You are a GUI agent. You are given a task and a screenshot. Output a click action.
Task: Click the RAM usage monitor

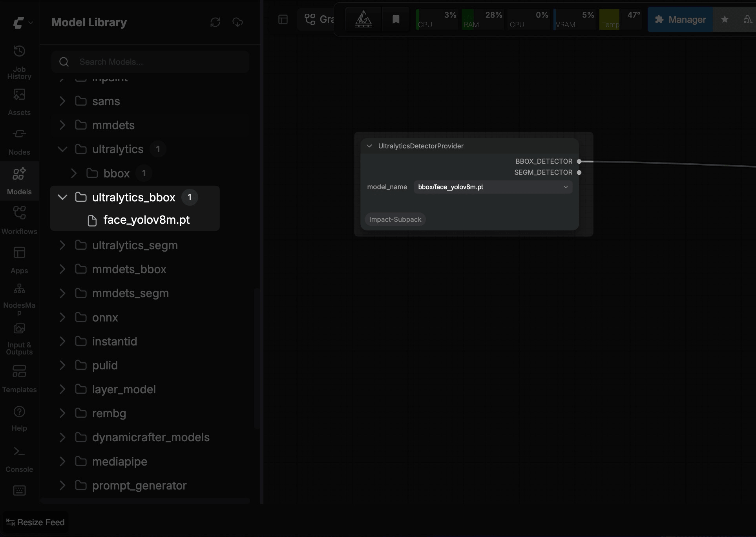pyautogui.click(x=482, y=19)
